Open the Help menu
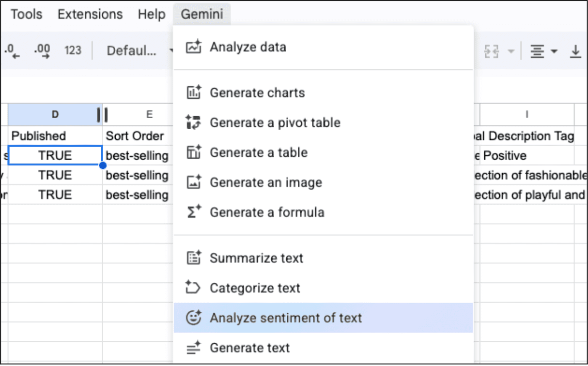Screen dimensions: 588x366 pos(151,14)
